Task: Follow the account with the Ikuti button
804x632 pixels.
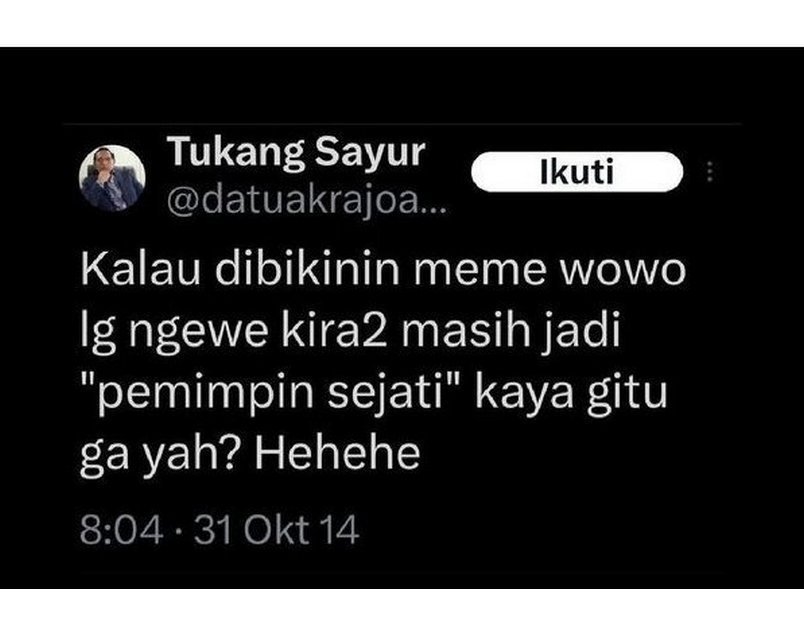Action: pos(577,172)
